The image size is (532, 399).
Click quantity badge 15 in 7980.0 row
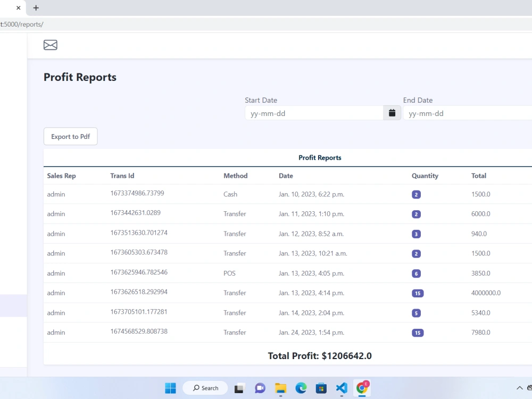click(418, 333)
